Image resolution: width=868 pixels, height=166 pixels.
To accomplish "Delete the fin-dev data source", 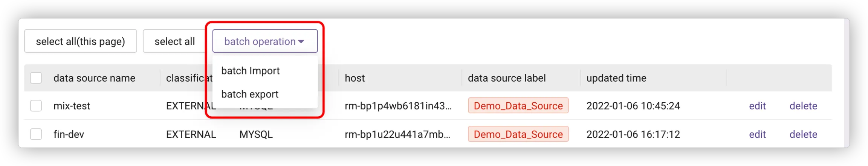I will 803,134.
